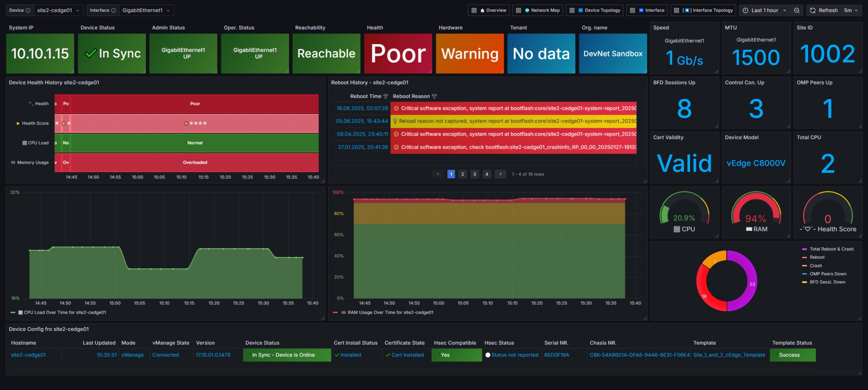Open the Device Topology dashboard link

click(596, 10)
